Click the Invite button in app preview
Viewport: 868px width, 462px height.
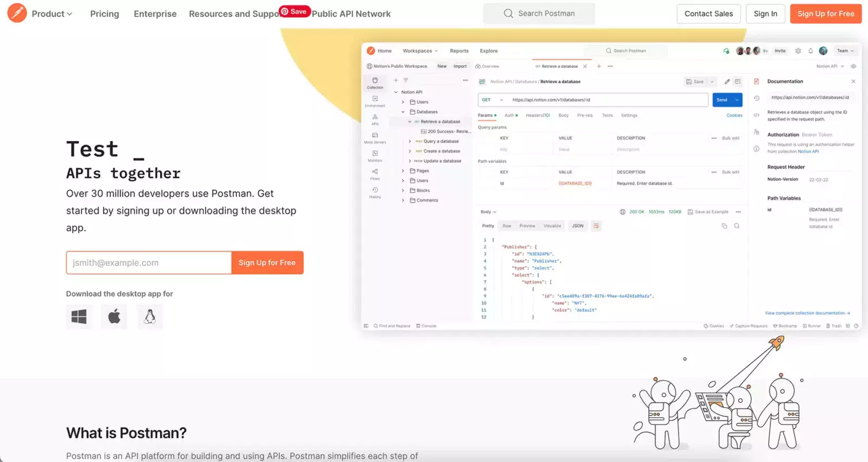coord(780,51)
